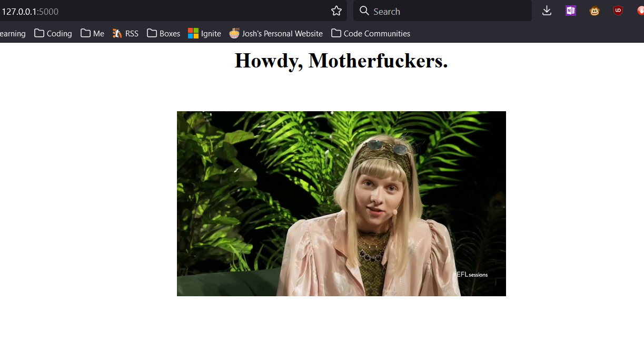
Task: Click the Howdy page heading
Action: pos(341,61)
